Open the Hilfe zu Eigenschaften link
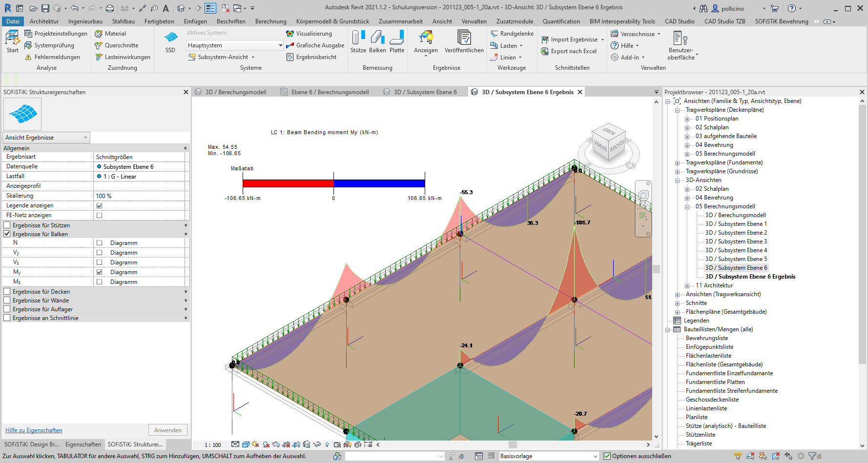Viewport: 868px width, 463px height. coord(34,430)
